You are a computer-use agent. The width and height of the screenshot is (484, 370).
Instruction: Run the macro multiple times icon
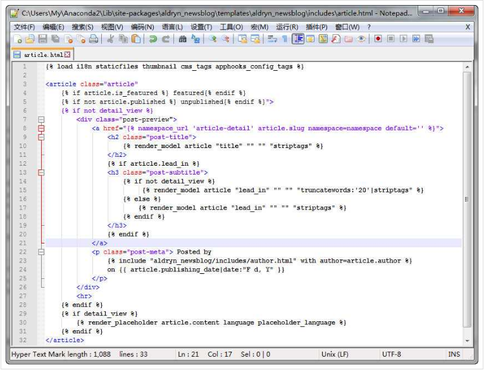[x=416, y=39]
